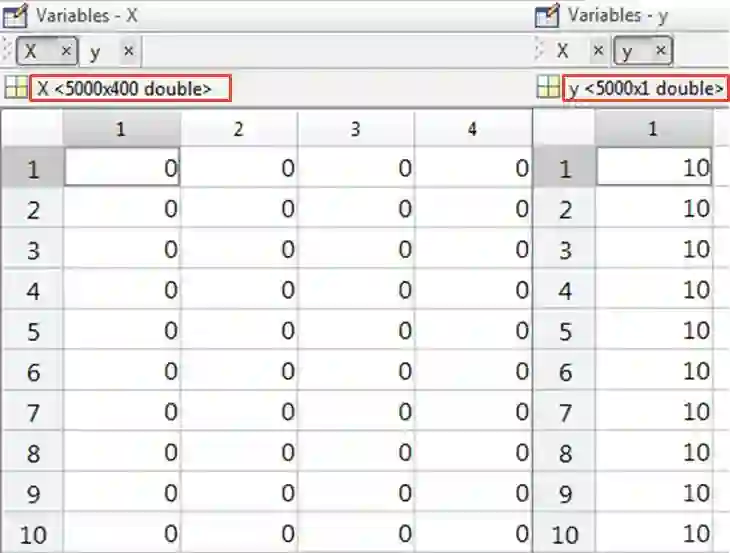The image size is (730, 553).
Task: Close the X tab in Variables - y panel
Action: tap(599, 50)
